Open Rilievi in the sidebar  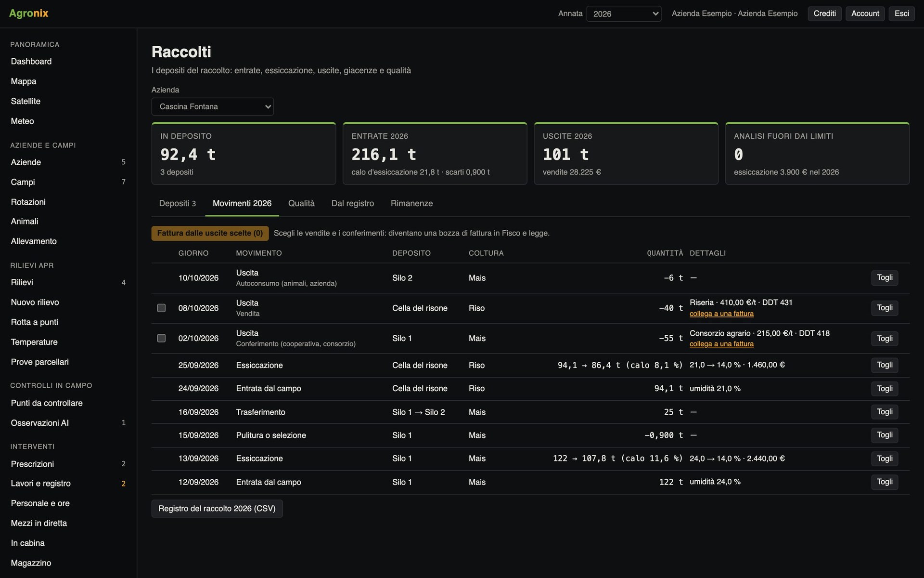click(68, 282)
